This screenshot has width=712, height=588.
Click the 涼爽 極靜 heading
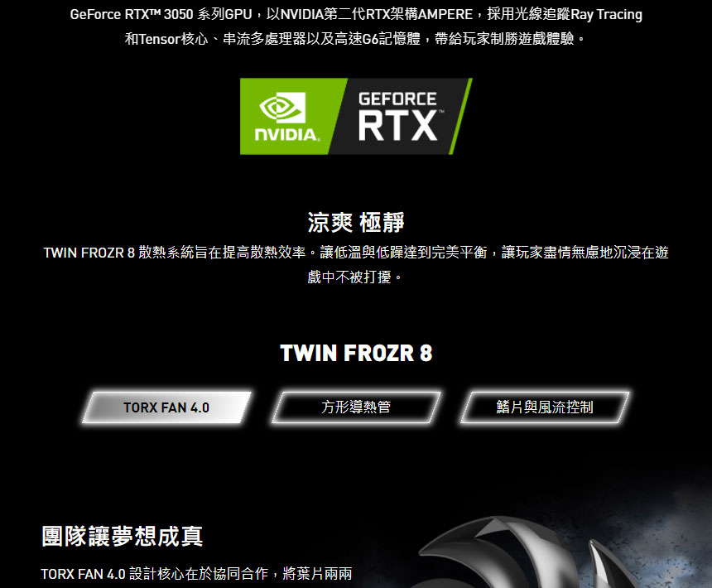[x=356, y=223]
